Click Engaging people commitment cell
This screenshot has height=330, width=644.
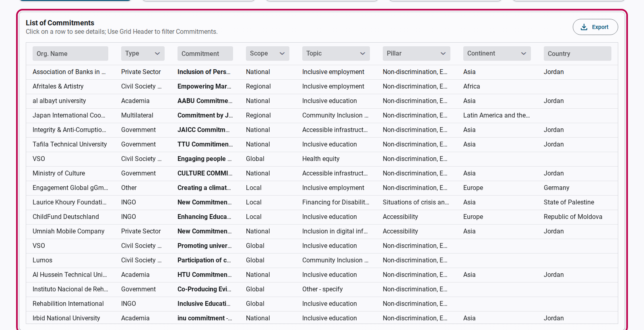click(204, 159)
